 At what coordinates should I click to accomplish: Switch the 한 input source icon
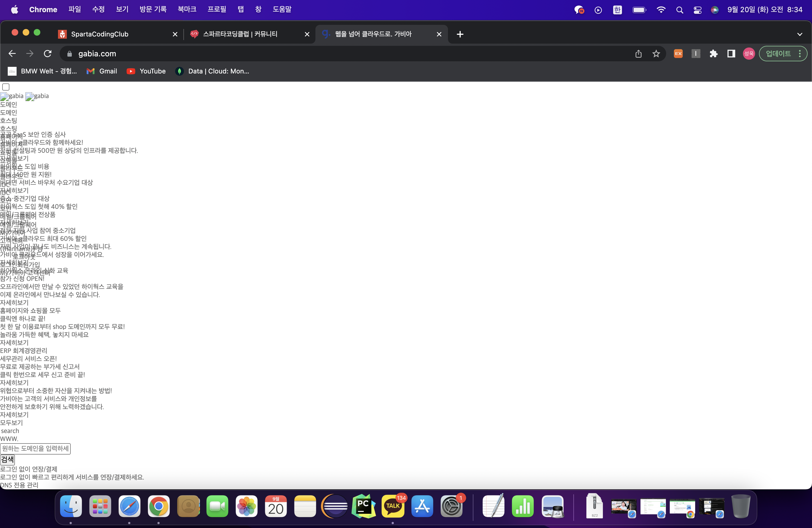(x=618, y=10)
